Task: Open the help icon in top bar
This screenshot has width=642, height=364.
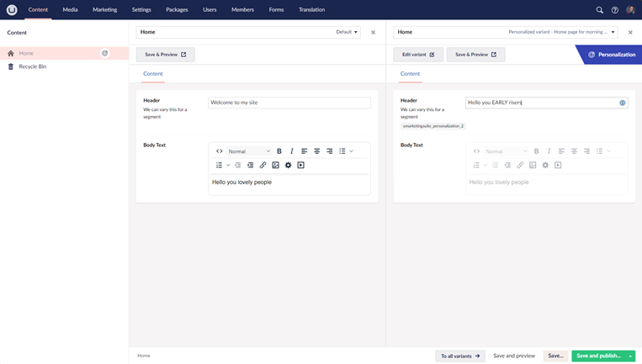Action: coord(615,10)
